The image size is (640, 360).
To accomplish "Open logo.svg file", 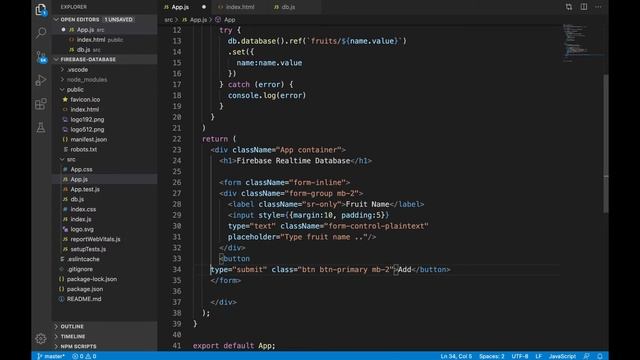I will 104,229.
